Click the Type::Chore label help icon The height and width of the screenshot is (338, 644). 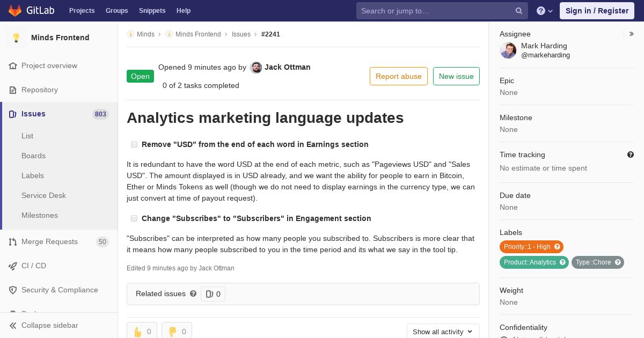click(x=618, y=262)
